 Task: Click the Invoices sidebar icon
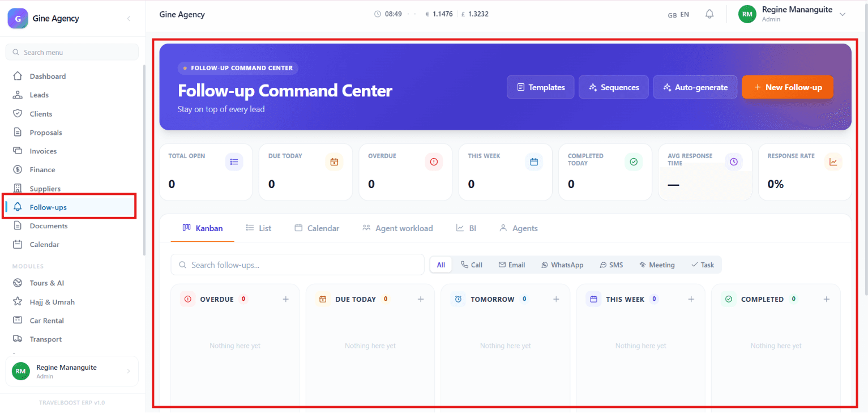pyautogui.click(x=18, y=151)
